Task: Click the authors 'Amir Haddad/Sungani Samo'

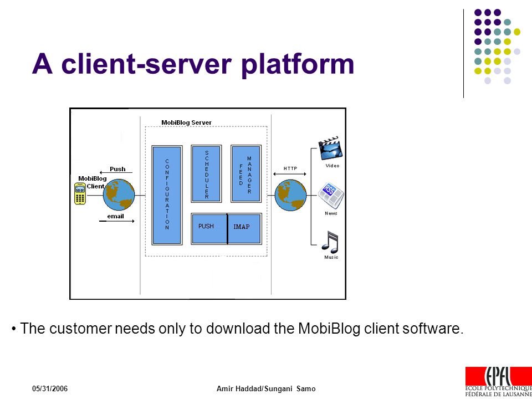Action: [x=266, y=389]
